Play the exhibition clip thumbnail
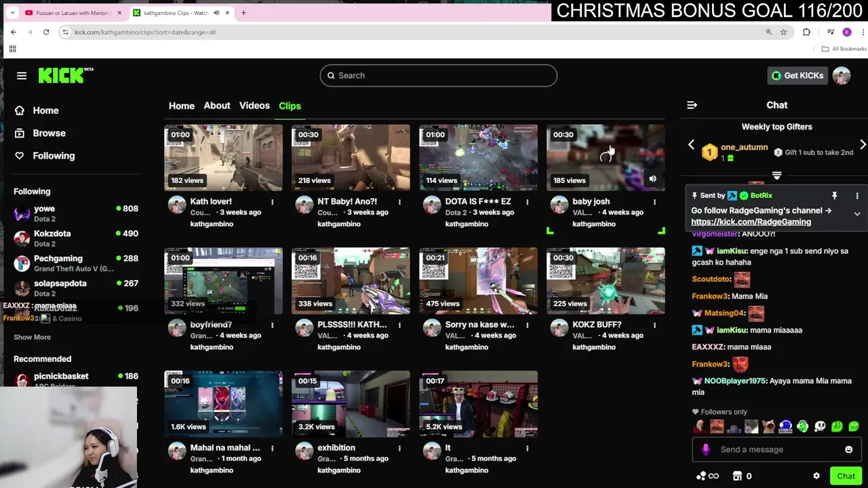868x488 pixels. coord(351,404)
